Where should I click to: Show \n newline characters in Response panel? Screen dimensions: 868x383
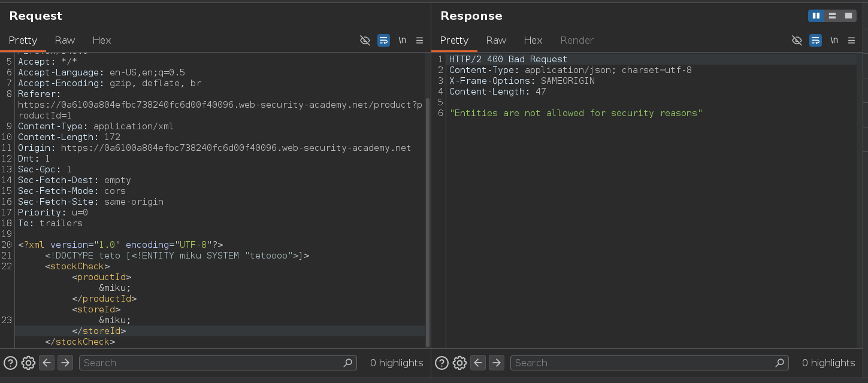click(834, 40)
